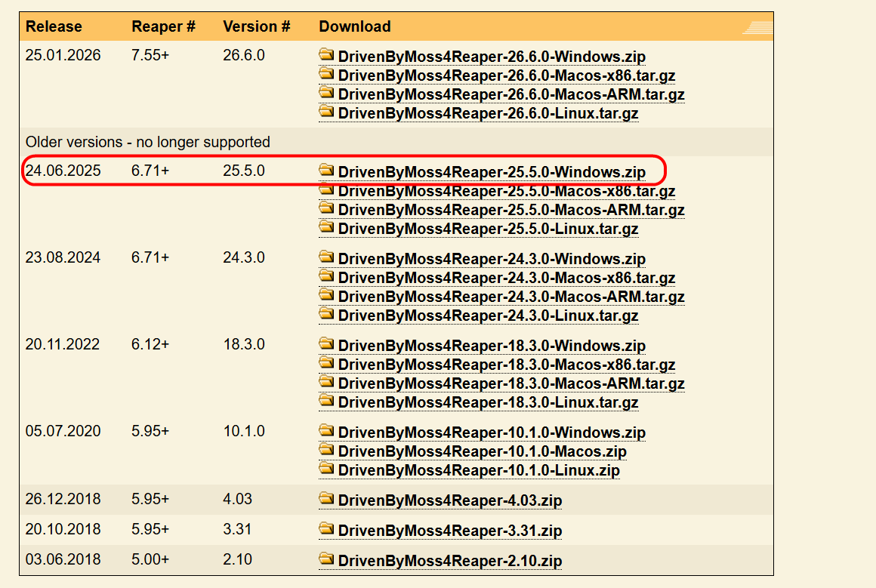Click folder icon beside 26.6.0 Windows zip
The image size is (876, 588).
[x=326, y=55]
